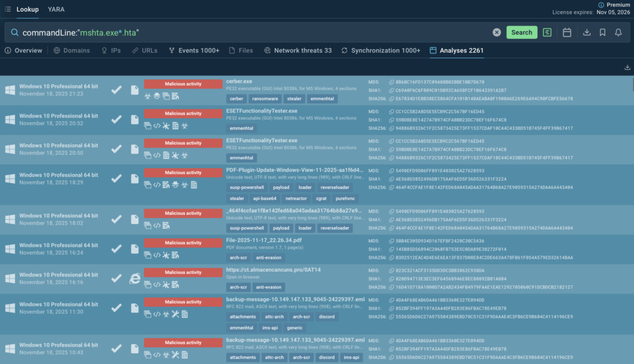Copy MD5 hash of cerber.exe
The width and height of the screenshot is (634, 364).
[x=391, y=82]
